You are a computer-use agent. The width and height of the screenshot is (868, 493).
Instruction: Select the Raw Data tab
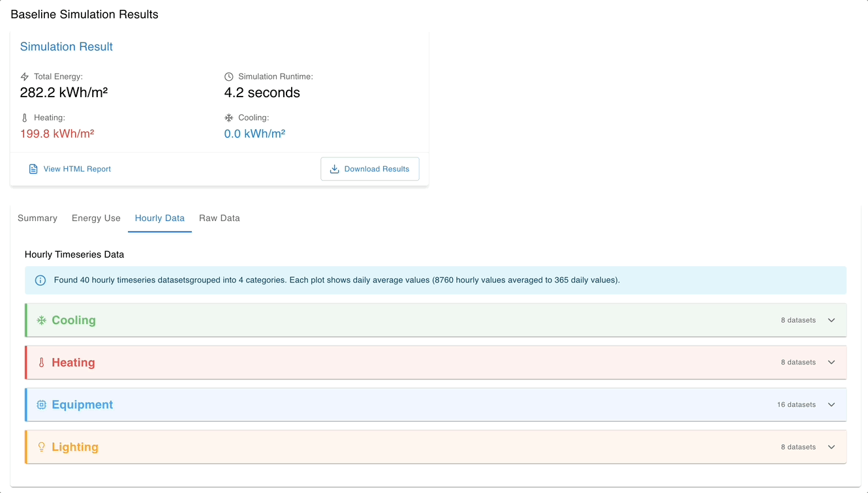click(x=219, y=218)
